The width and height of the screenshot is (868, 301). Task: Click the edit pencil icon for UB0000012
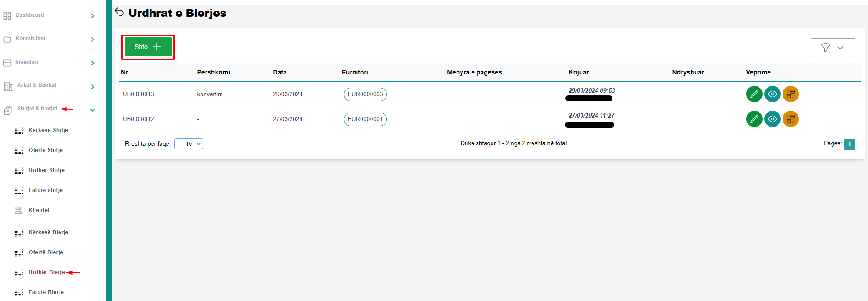(x=754, y=119)
